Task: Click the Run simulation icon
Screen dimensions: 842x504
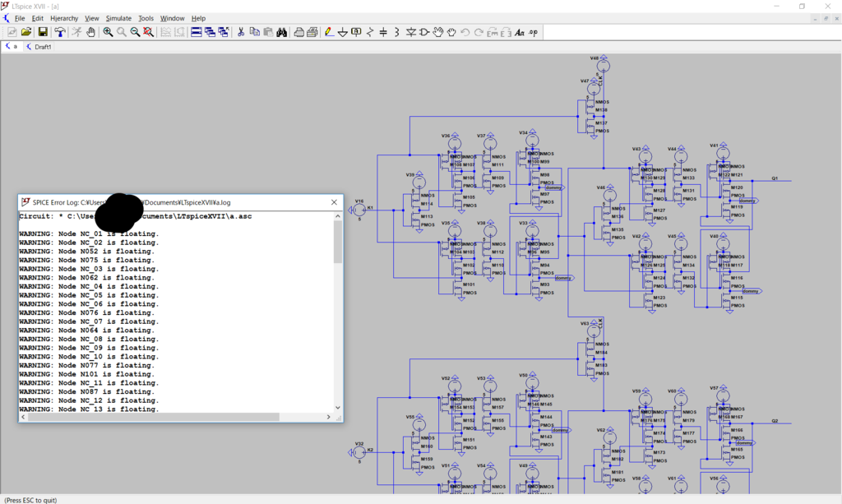Action: pyautogui.click(x=76, y=32)
